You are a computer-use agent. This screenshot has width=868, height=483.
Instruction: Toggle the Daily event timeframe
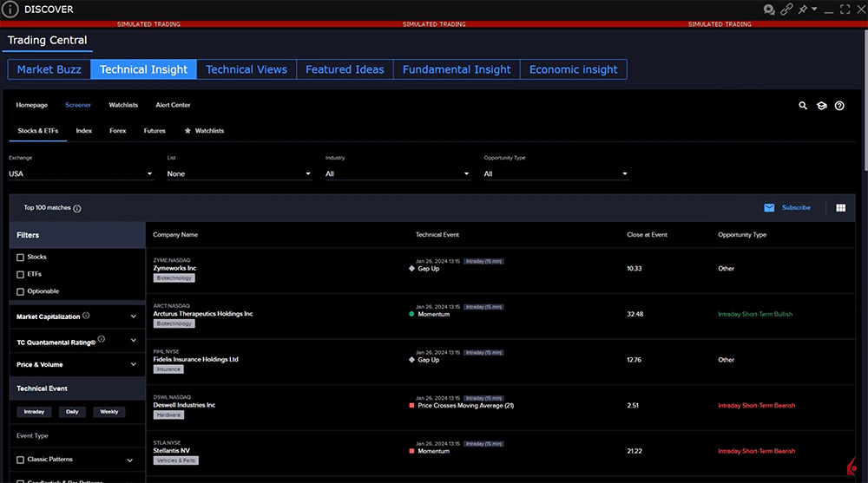72,412
